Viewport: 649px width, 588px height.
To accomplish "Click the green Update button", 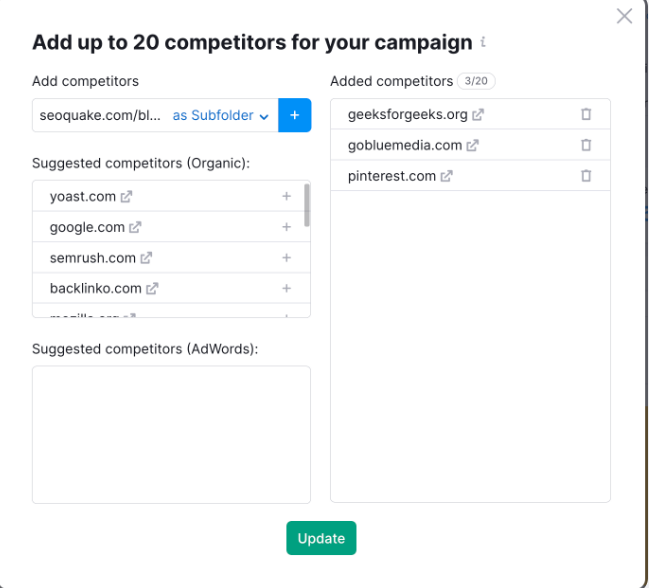I will click(x=321, y=538).
